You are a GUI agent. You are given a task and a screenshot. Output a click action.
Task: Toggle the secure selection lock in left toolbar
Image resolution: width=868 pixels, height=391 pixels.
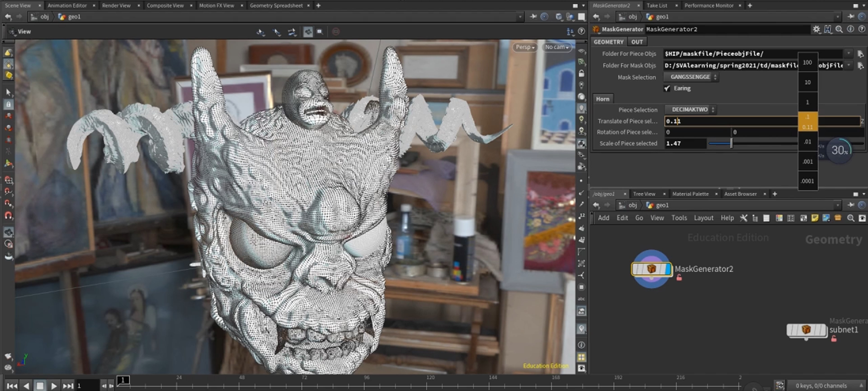tap(8, 104)
